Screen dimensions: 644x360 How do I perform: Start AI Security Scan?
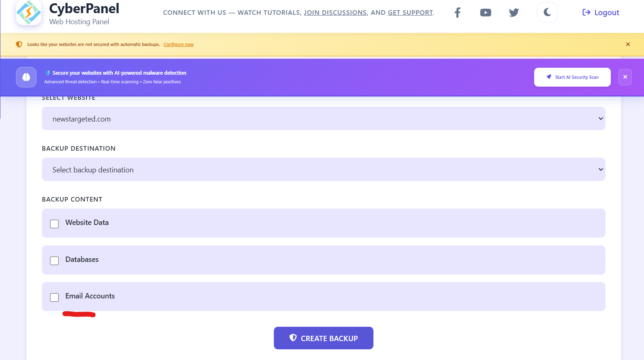point(572,77)
